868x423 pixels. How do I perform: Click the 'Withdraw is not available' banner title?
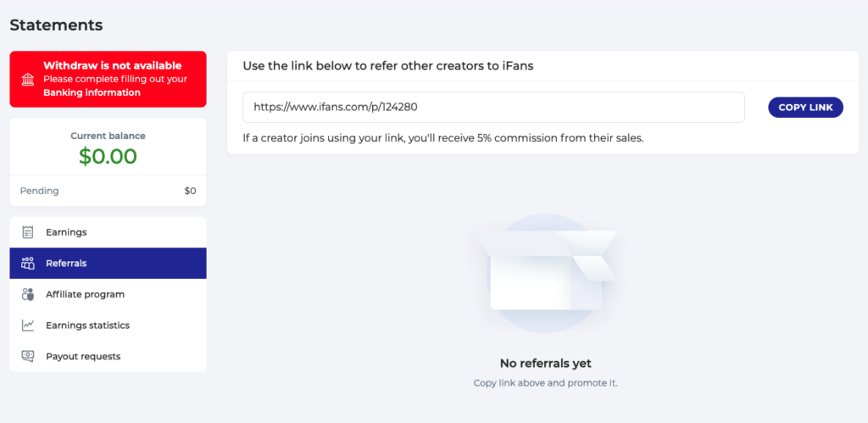113,65
